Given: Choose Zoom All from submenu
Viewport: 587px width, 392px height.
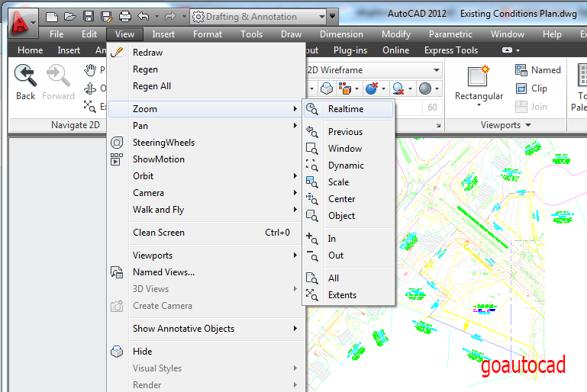Looking at the screenshot, I should click(349, 278).
